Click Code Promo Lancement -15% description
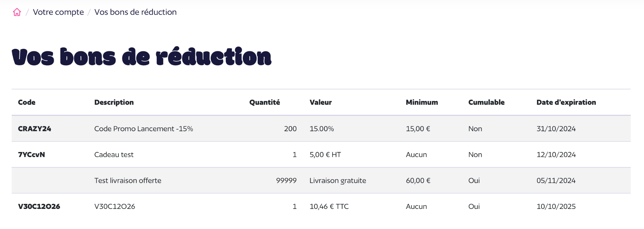 click(144, 129)
